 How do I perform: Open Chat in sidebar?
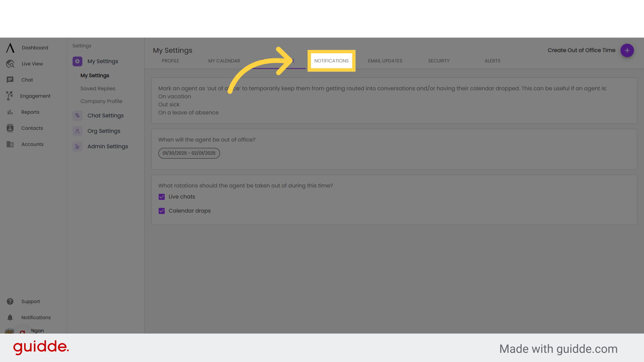click(27, 80)
